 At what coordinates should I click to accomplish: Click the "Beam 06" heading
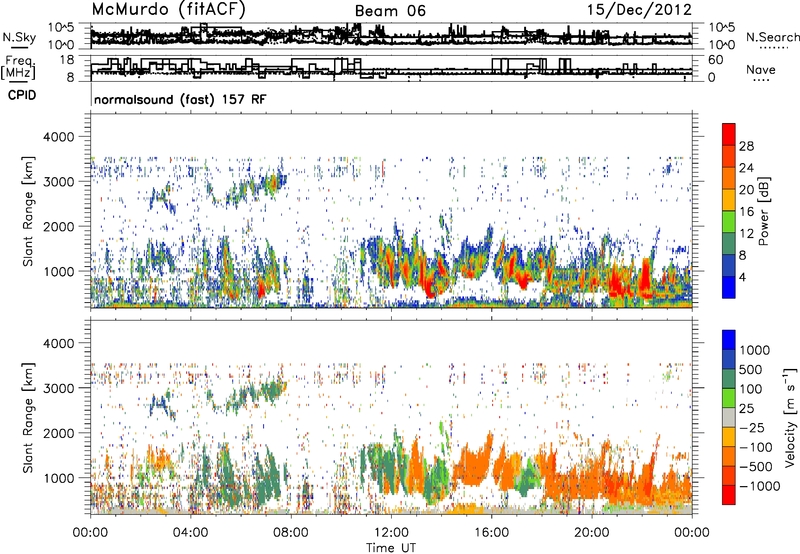390,11
